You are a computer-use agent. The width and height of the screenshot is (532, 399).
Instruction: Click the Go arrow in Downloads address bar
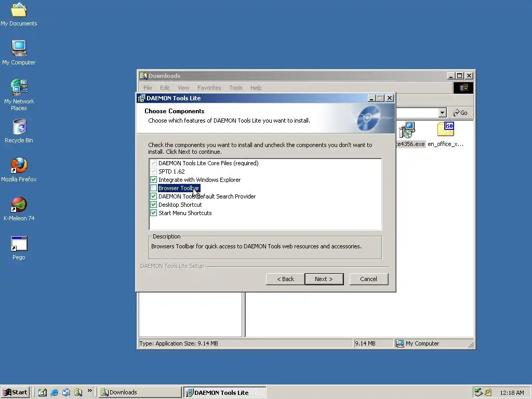pyautogui.click(x=460, y=113)
